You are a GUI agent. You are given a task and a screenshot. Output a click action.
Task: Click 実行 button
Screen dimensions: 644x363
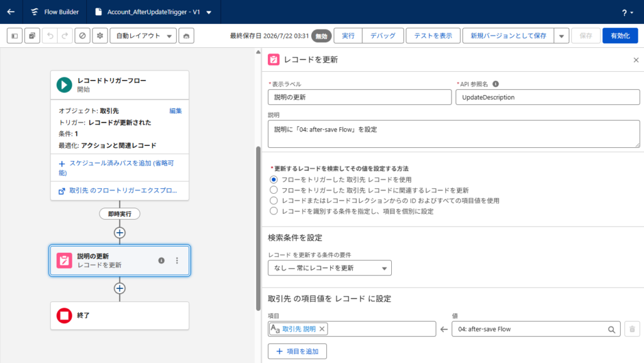click(x=348, y=36)
